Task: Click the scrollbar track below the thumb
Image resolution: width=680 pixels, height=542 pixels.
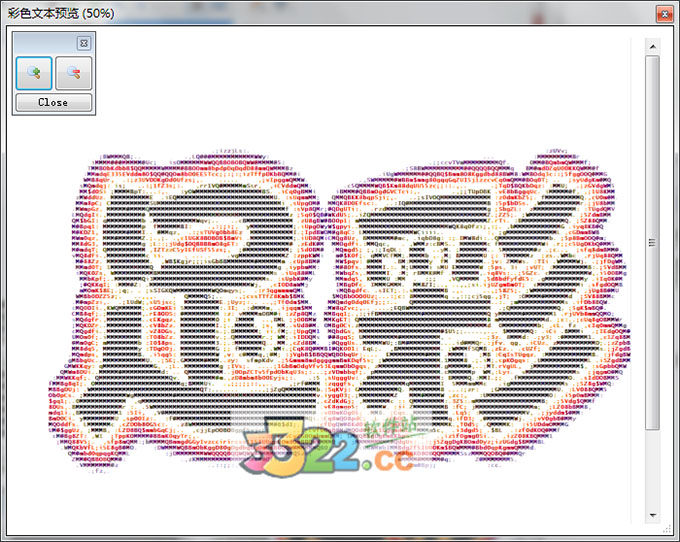Action: [652, 470]
